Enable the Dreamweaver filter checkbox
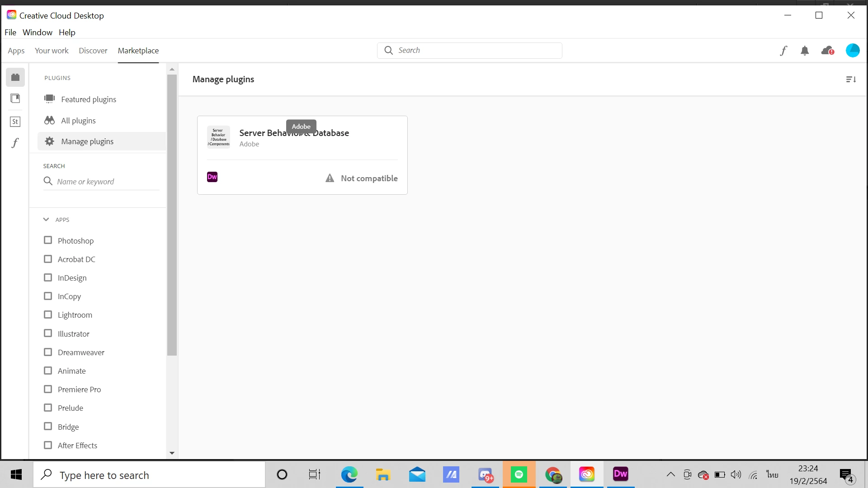The width and height of the screenshot is (868, 488). [x=48, y=352]
